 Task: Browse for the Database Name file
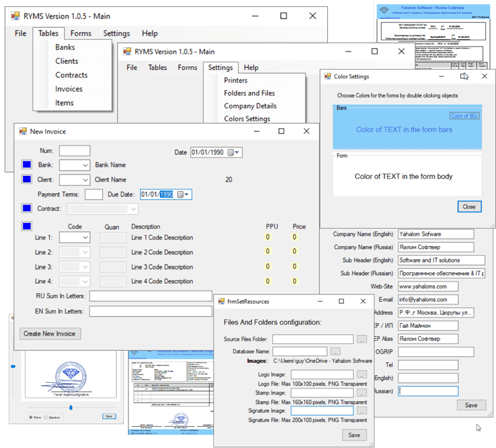click(335, 351)
